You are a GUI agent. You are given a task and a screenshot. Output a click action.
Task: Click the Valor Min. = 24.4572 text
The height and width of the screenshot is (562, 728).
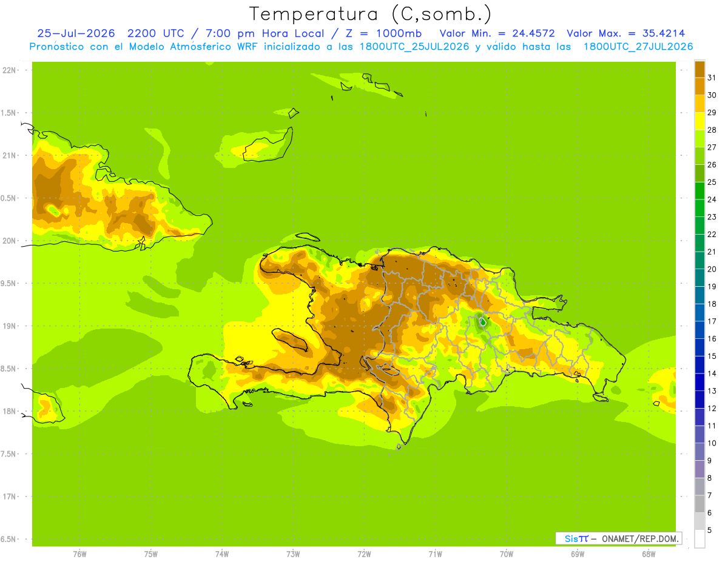click(497, 33)
